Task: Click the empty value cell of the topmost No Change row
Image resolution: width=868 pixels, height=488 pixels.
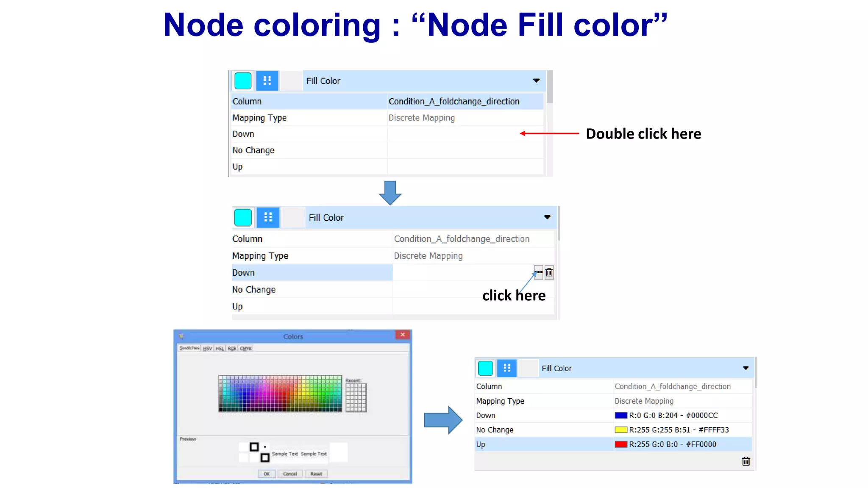Action: 465,150
